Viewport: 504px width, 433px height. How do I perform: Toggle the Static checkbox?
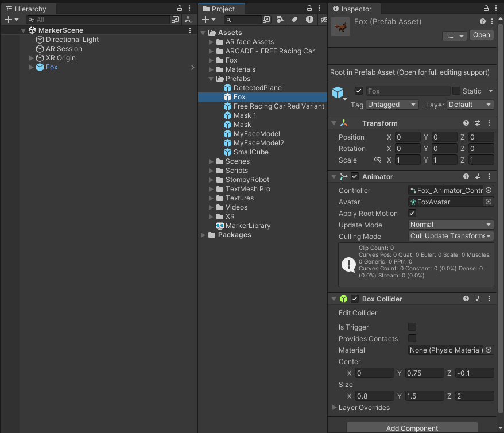[456, 91]
